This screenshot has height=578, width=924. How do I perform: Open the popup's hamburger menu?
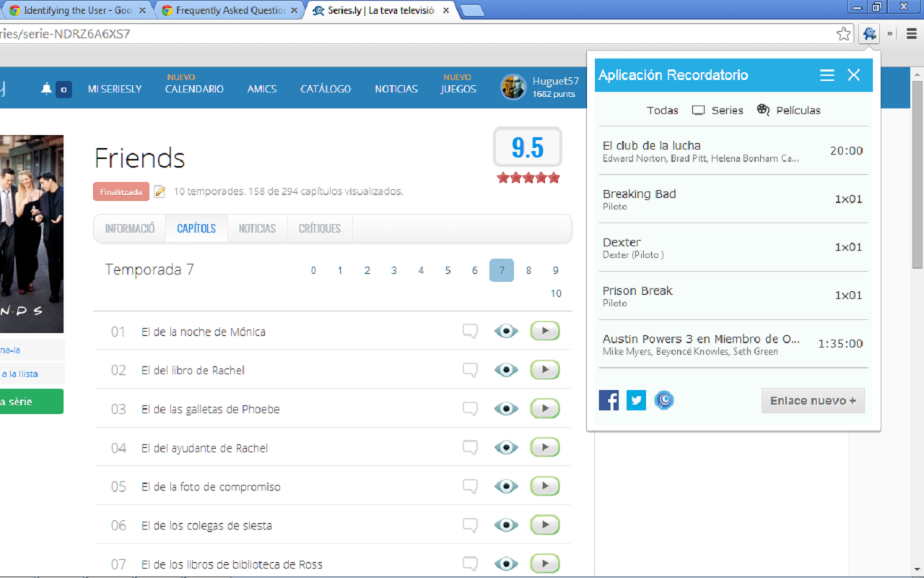click(x=827, y=75)
